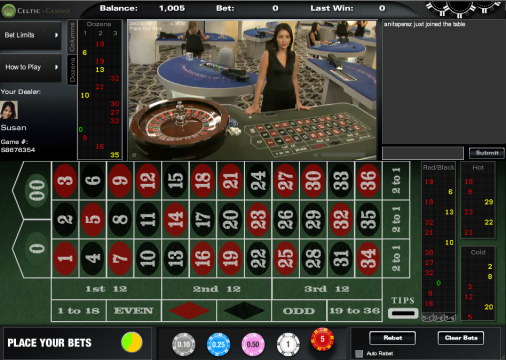This screenshot has width=506, height=360.
Task: Switch to the Dozens tab
Action: (72, 69)
